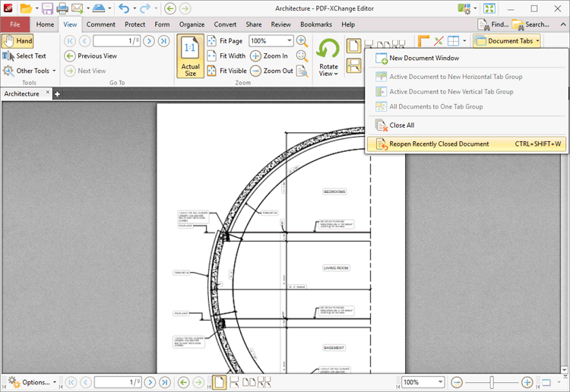Image resolution: width=570 pixels, height=392 pixels.
Task: Choose Reopen Recently Closed Document
Action: [439, 144]
